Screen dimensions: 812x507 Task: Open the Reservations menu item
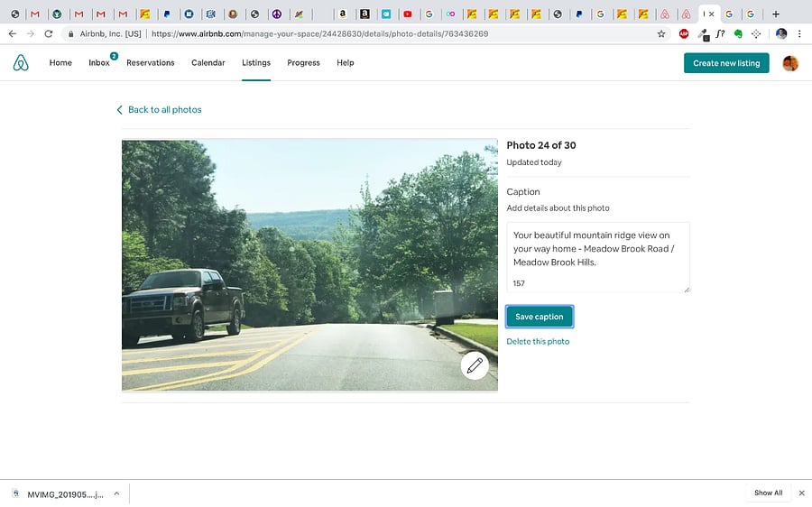(x=150, y=62)
